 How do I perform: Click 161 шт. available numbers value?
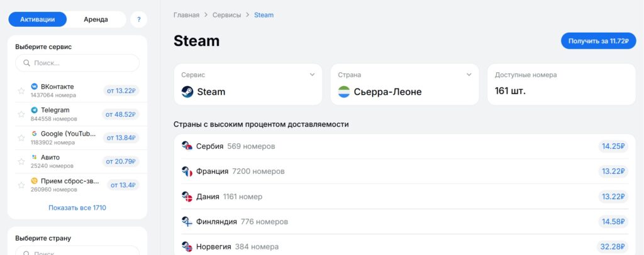(510, 91)
